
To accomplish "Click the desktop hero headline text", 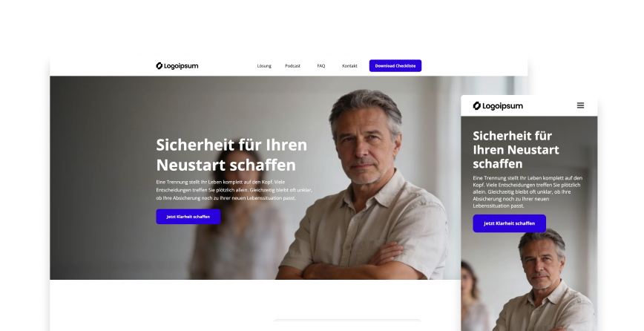I will coord(231,155).
